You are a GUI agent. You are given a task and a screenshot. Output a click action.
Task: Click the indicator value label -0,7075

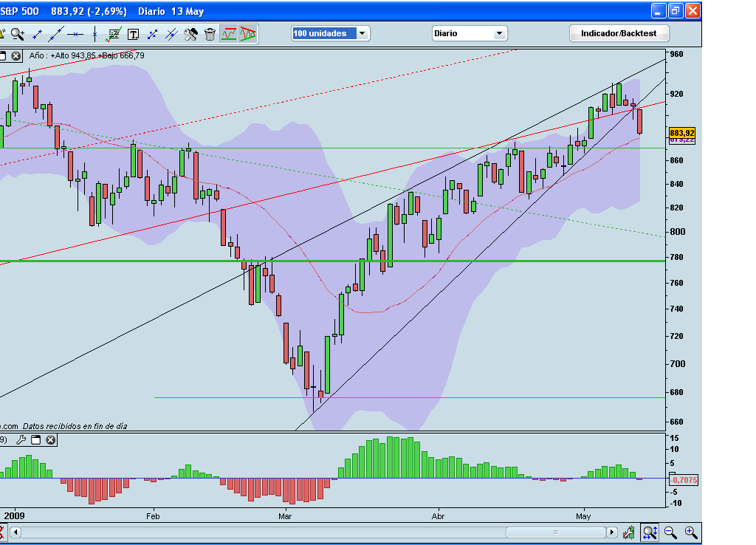[x=684, y=480]
